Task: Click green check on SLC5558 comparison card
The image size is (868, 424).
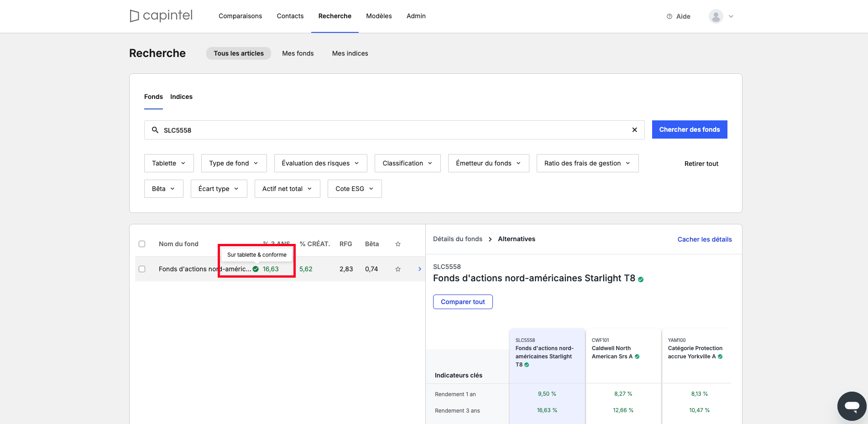Action: (527, 365)
